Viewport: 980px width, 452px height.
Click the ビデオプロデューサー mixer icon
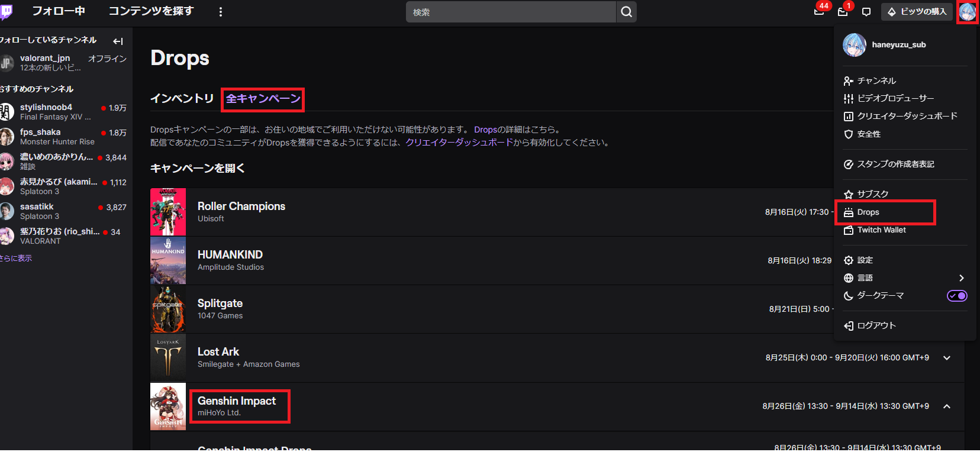[x=848, y=99]
